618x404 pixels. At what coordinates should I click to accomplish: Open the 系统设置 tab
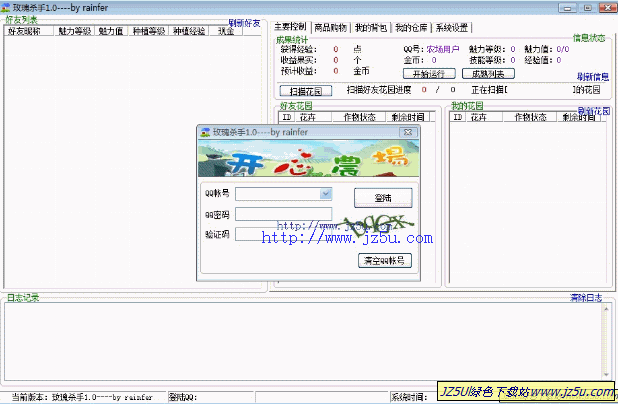[453, 28]
